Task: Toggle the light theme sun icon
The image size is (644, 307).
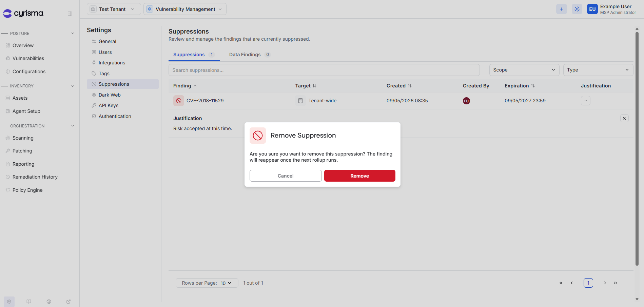Action: point(577,9)
